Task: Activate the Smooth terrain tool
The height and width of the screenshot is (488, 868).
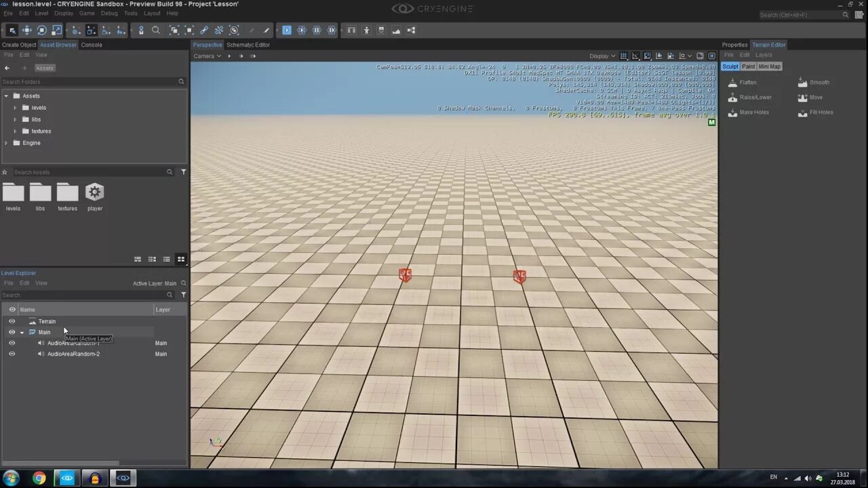Action: coord(815,82)
